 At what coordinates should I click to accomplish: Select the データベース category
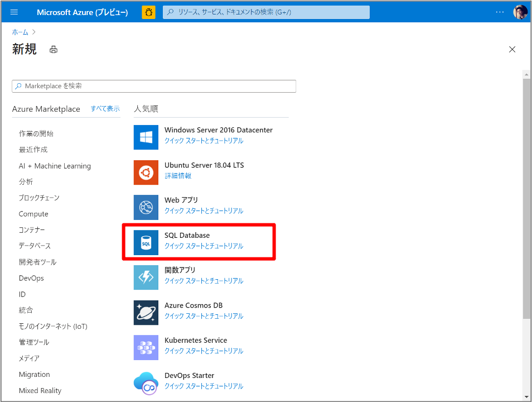pyautogui.click(x=35, y=246)
